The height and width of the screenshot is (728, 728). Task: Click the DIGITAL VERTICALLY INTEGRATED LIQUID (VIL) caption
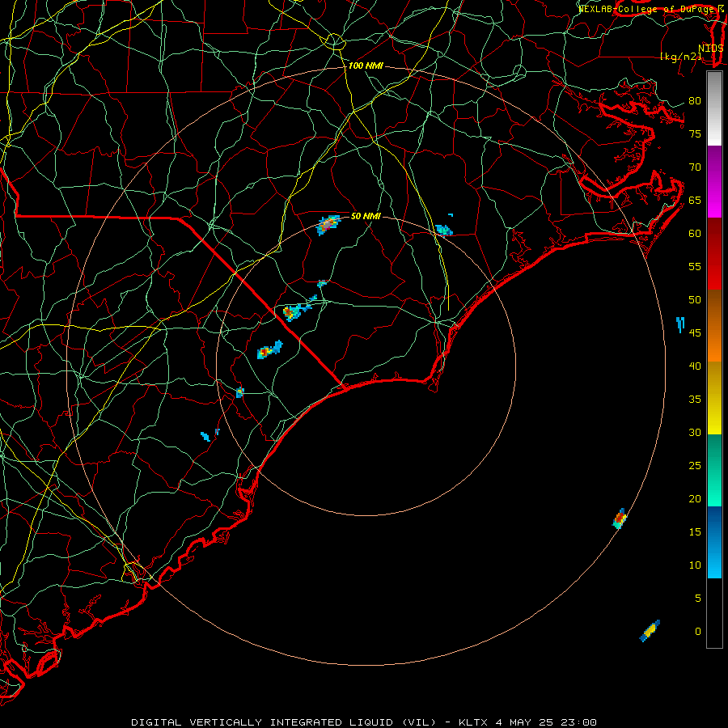pos(284,722)
